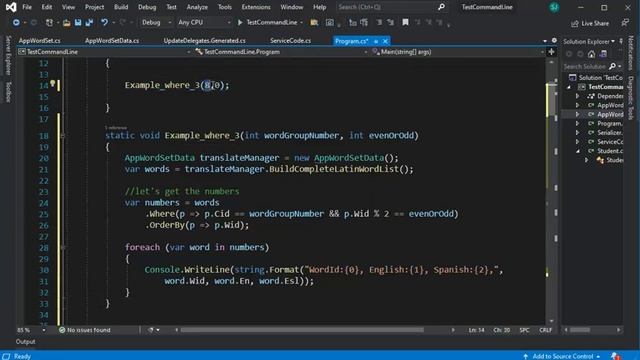Screen dimensions: 640x360
Task: Click the bookmark toolbar icon
Action: (405, 22)
